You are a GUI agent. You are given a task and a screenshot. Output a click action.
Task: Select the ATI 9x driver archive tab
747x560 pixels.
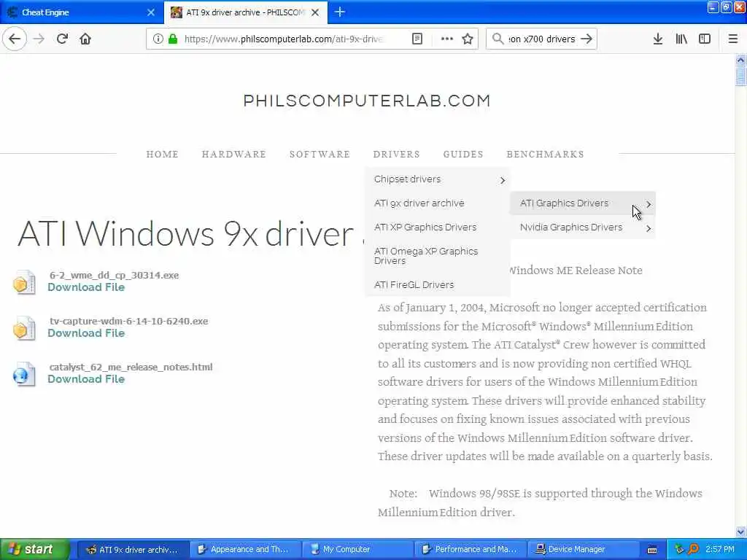(x=246, y=12)
